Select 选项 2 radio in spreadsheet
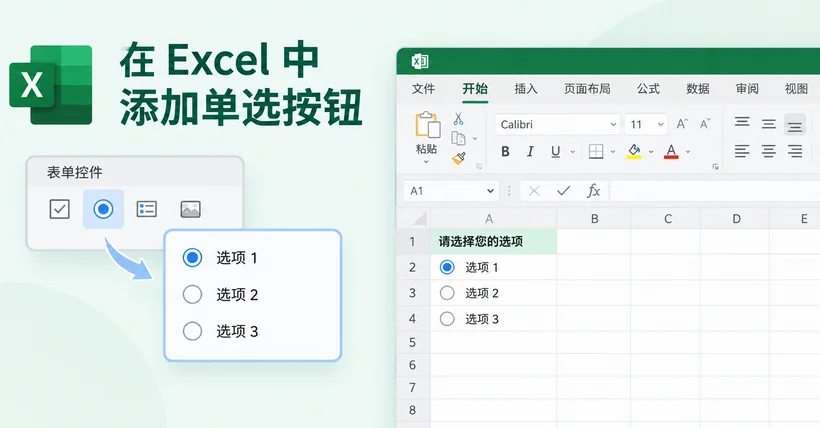The height and width of the screenshot is (428, 820). pyautogui.click(x=447, y=293)
